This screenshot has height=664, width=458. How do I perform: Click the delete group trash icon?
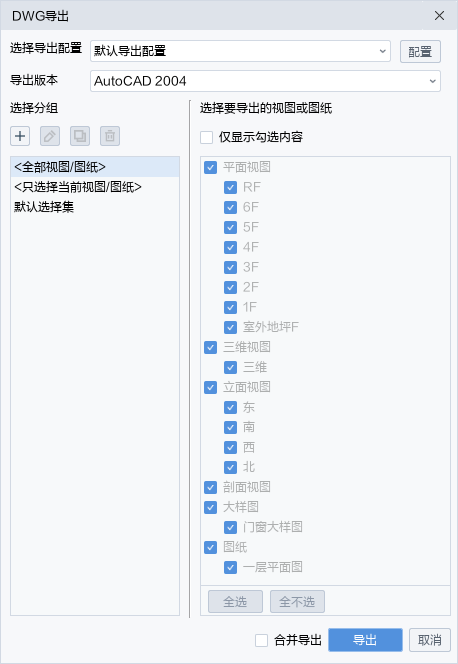coord(110,136)
